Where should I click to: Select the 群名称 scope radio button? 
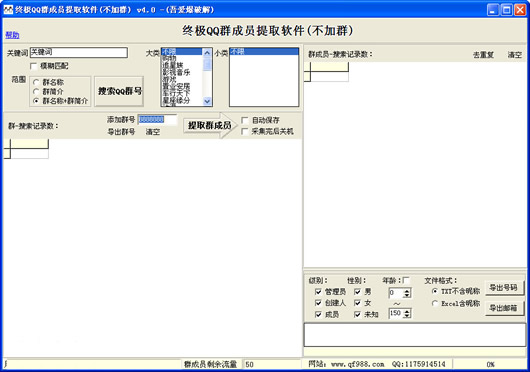(x=36, y=82)
